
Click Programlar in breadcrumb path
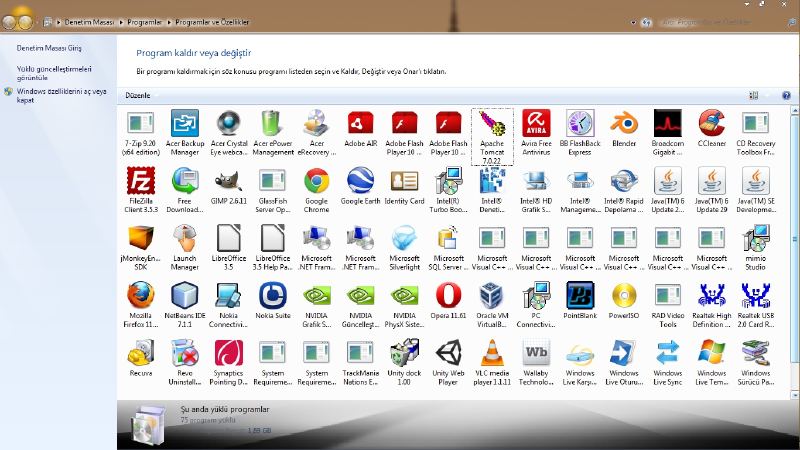[144, 22]
